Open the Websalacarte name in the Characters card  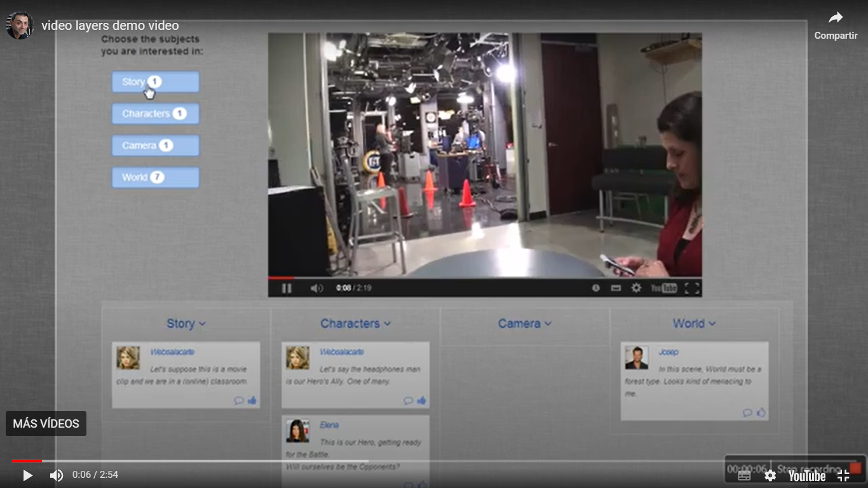[x=342, y=352]
